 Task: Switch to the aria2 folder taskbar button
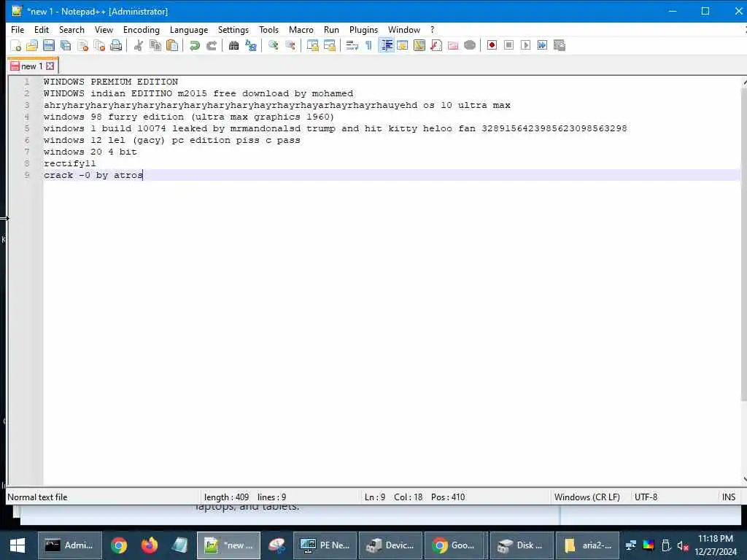pos(587,545)
